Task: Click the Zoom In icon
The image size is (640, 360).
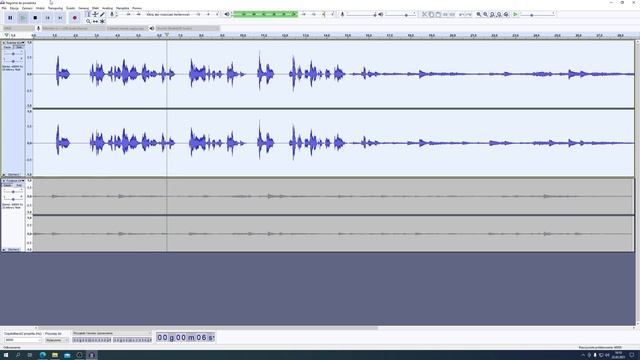Action: tap(479, 14)
